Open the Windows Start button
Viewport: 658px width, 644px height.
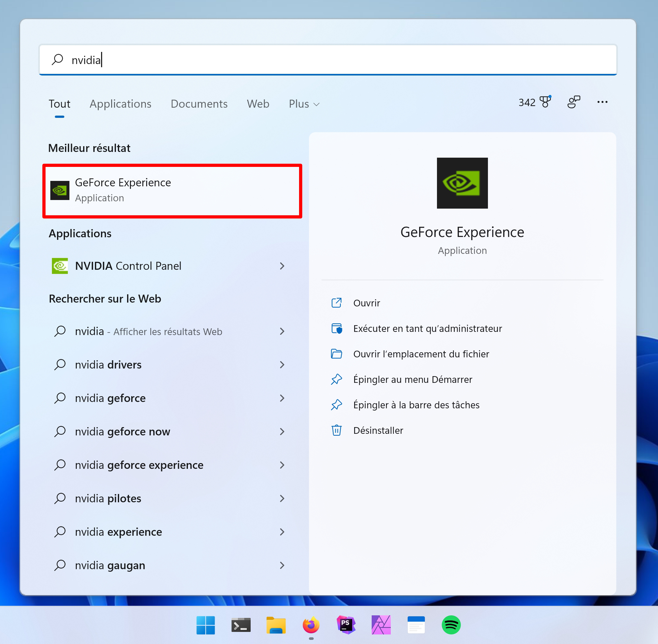tap(206, 625)
